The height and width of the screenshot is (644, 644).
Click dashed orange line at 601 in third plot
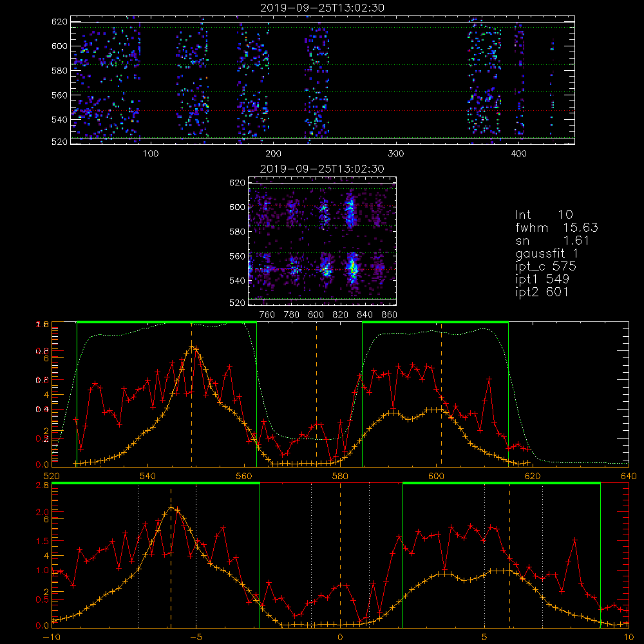tap(442, 394)
